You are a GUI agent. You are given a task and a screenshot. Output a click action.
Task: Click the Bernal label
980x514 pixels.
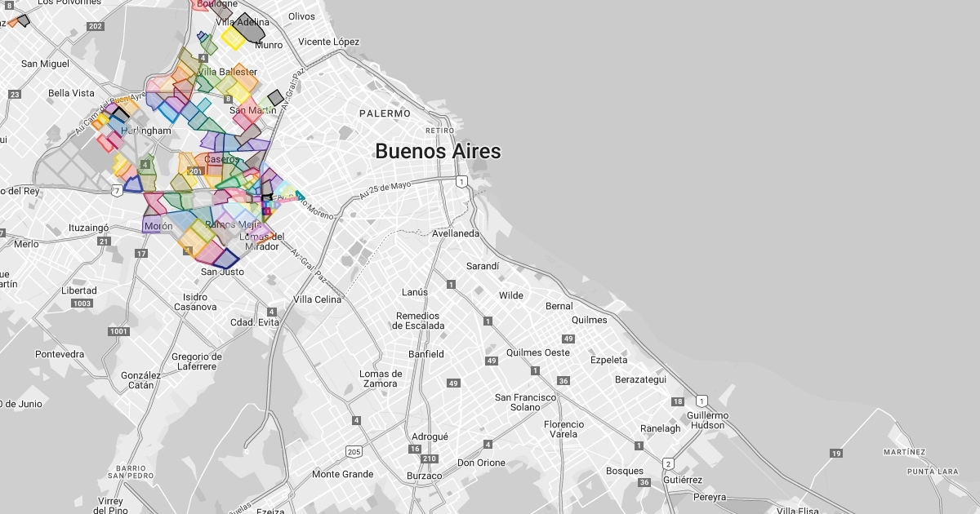pos(559,306)
